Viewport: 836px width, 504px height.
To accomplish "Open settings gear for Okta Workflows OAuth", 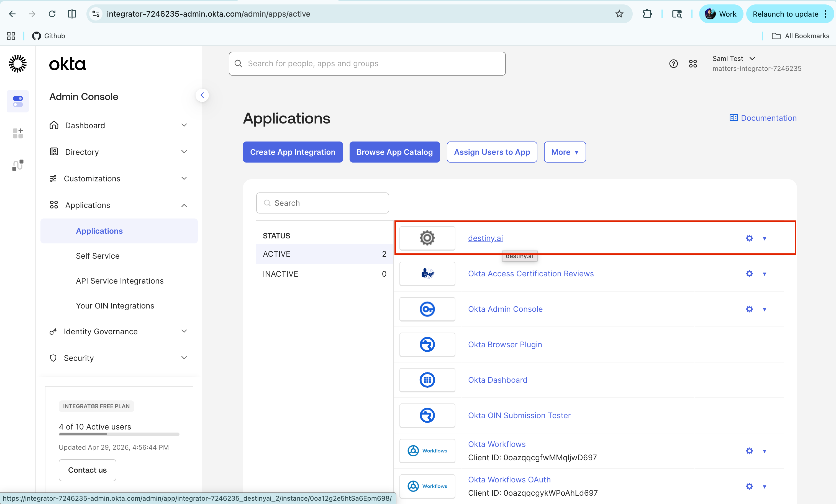I will (749, 486).
